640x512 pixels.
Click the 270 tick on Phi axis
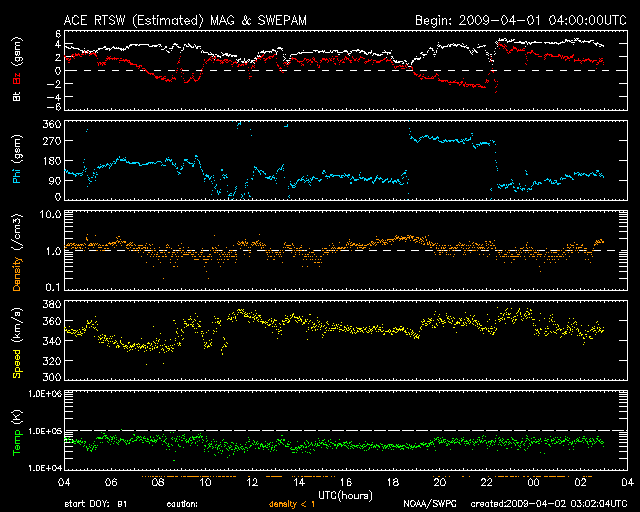[52, 141]
